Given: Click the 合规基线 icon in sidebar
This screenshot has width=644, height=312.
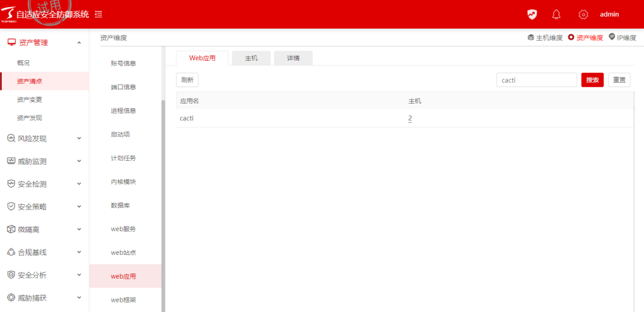Looking at the screenshot, I should click(11, 252).
